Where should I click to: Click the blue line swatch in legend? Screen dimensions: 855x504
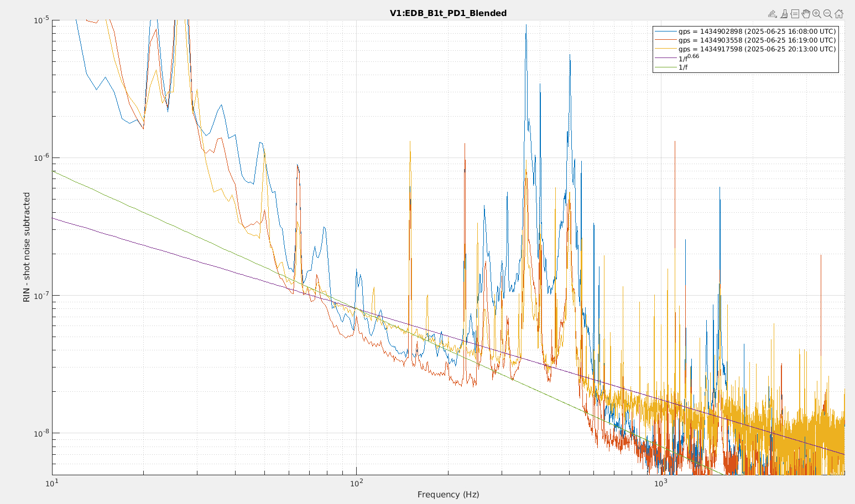pyautogui.click(x=665, y=32)
